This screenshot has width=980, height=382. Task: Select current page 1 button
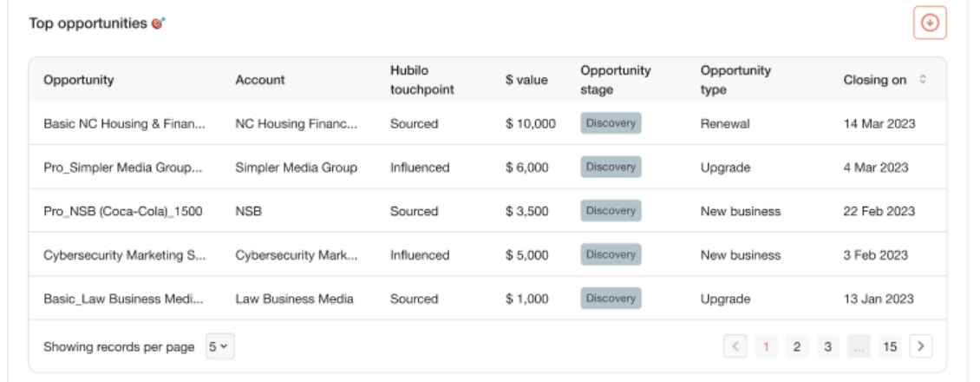click(x=766, y=346)
